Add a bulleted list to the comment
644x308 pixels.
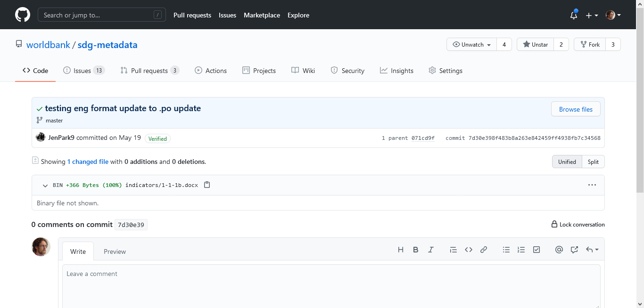pyautogui.click(x=506, y=250)
